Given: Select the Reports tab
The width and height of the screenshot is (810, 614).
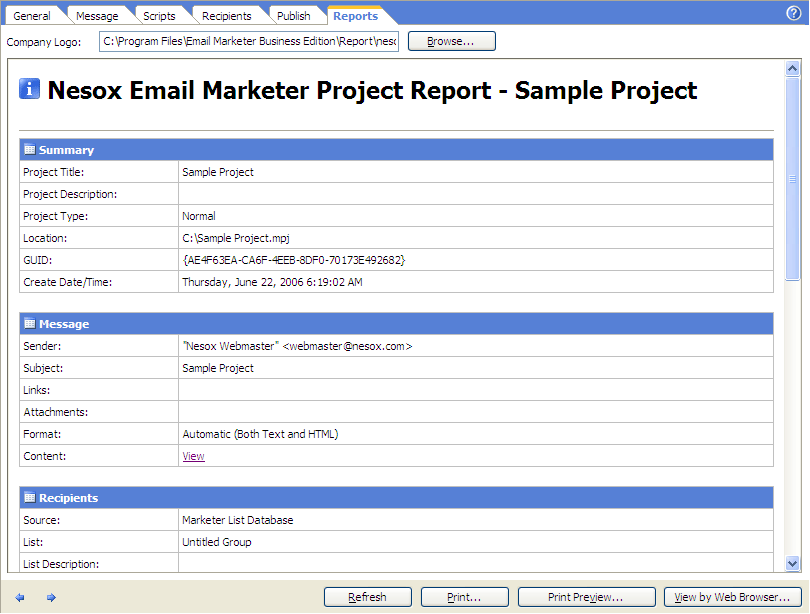Looking at the screenshot, I should [355, 16].
